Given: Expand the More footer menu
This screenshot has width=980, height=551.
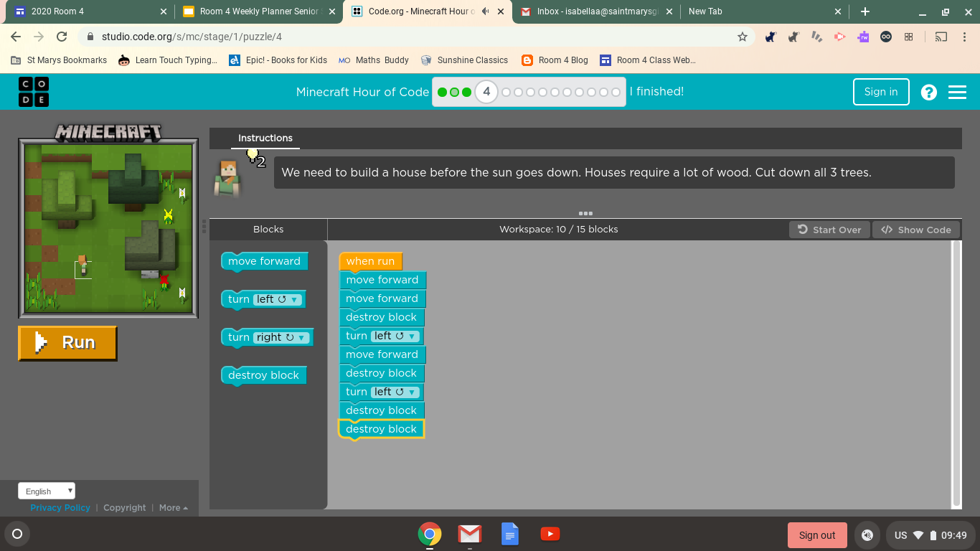Looking at the screenshot, I should tap(174, 507).
